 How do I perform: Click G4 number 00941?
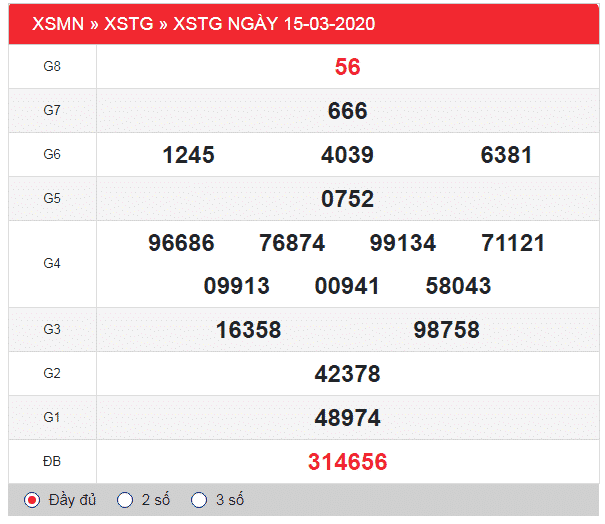click(347, 286)
